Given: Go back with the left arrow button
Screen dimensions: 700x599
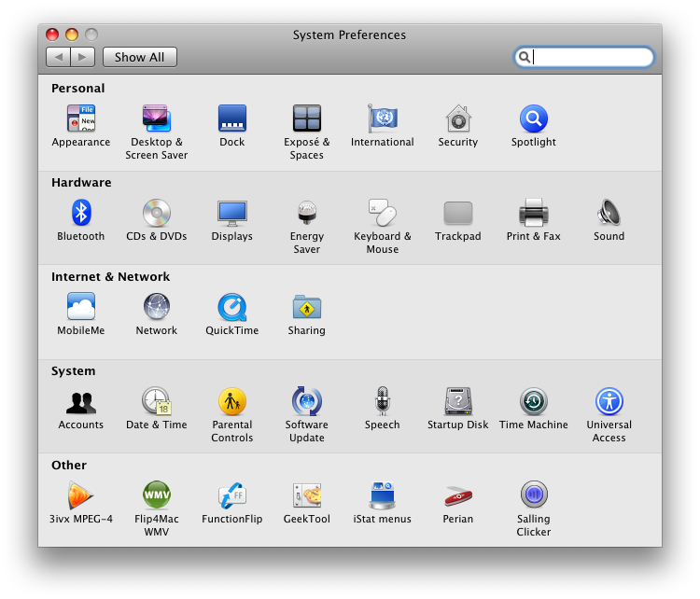Looking at the screenshot, I should tap(59, 57).
